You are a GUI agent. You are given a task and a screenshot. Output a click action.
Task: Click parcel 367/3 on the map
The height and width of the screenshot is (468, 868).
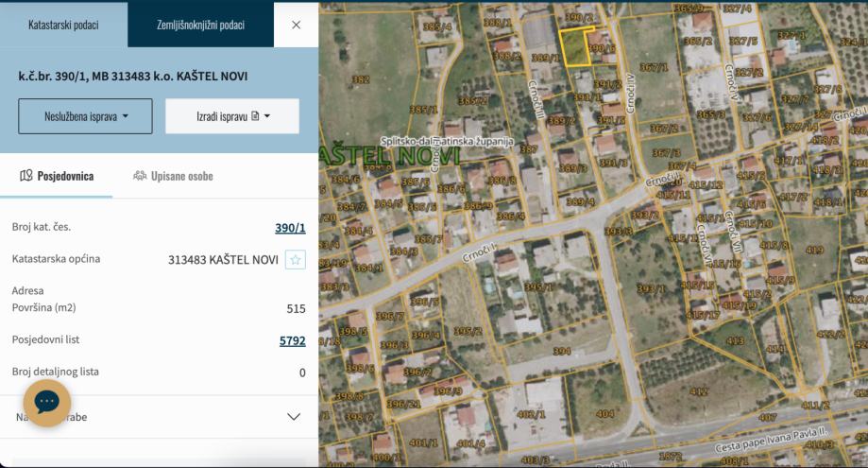pyautogui.click(x=666, y=152)
